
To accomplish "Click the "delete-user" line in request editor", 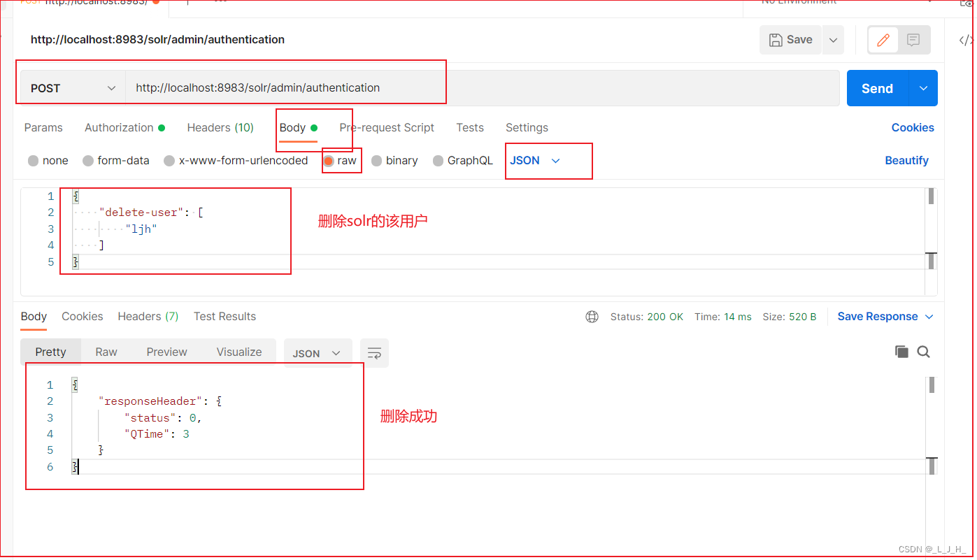I will [x=151, y=213].
